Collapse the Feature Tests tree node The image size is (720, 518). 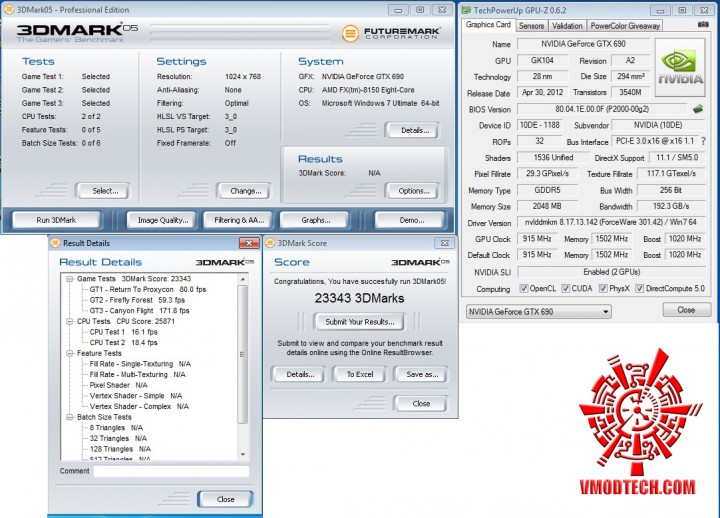[70, 353]
